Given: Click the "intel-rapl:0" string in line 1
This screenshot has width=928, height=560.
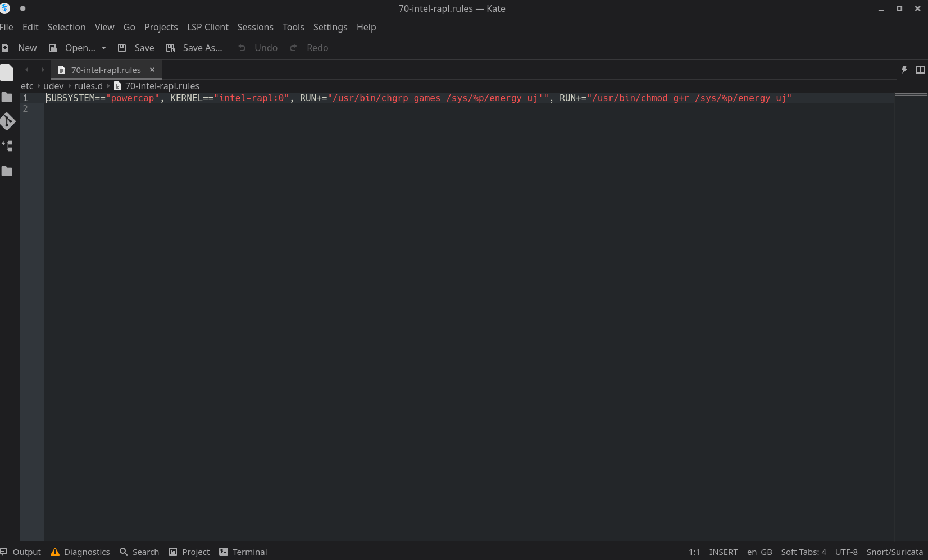Looking at the screenshot, I should click(x=252, y=98).
